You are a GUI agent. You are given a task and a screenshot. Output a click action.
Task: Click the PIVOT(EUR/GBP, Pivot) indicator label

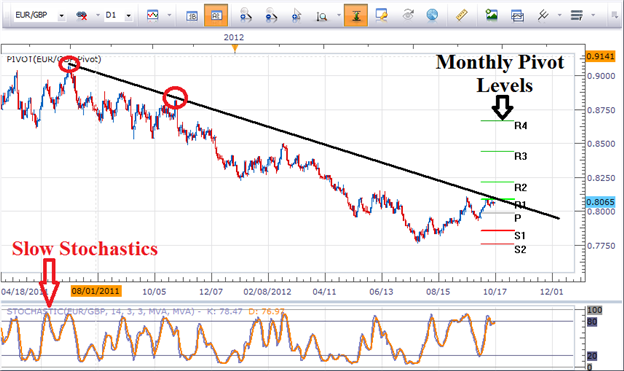54,59
